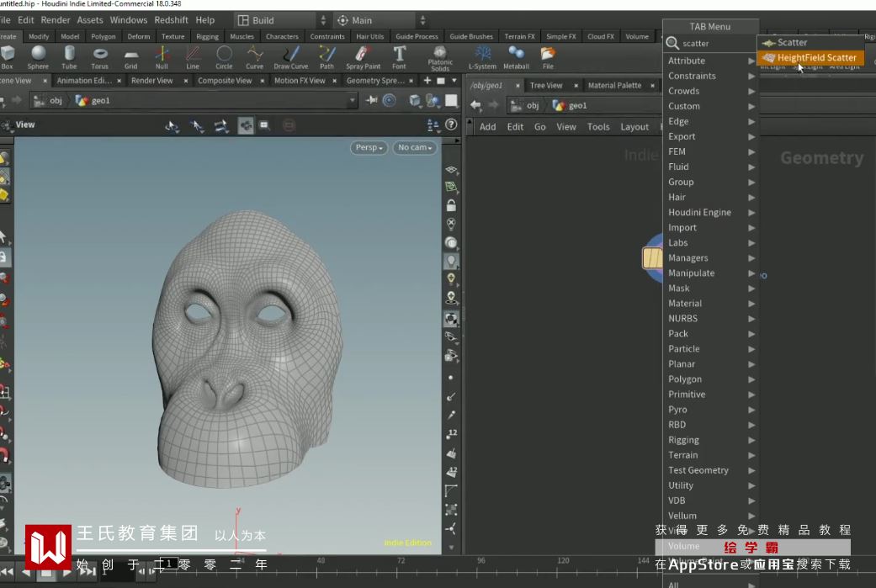Choose the Metaball shelf tool
Screen dimensions: 876x588
516,56
